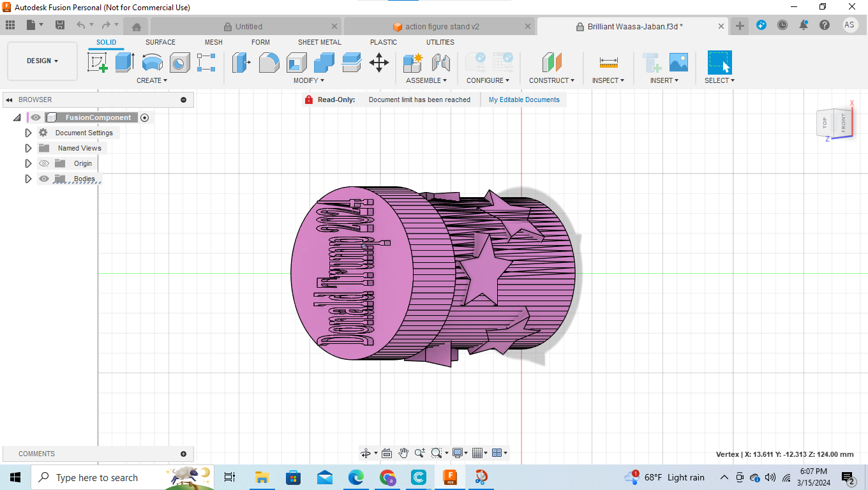Open the ASSEMBLE dropdown menu

click(x=426, y=80)
